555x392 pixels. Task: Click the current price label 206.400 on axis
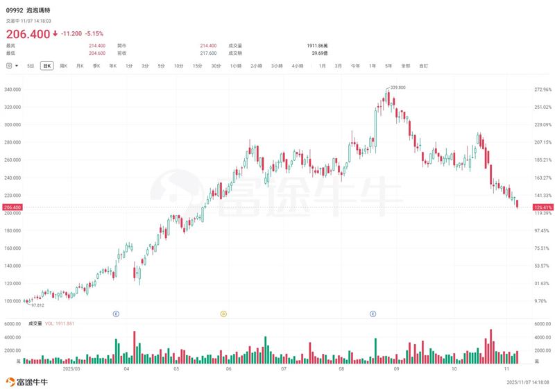(12, 207)
